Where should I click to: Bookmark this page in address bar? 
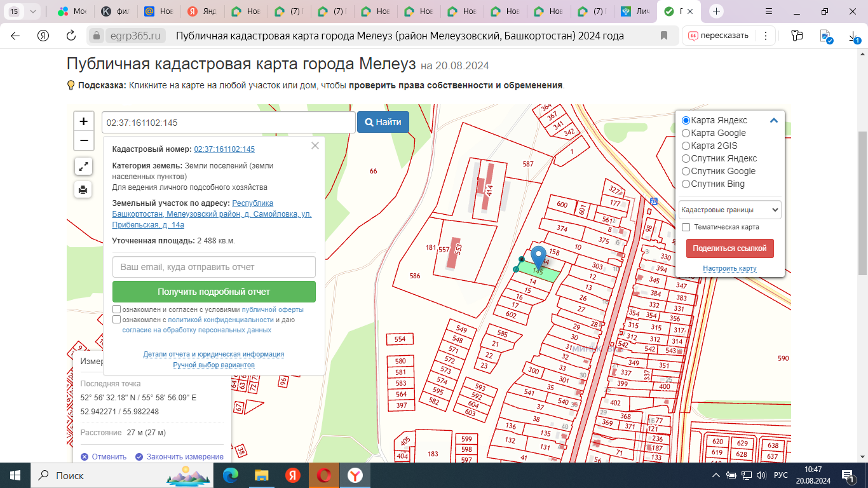(665, 36)
